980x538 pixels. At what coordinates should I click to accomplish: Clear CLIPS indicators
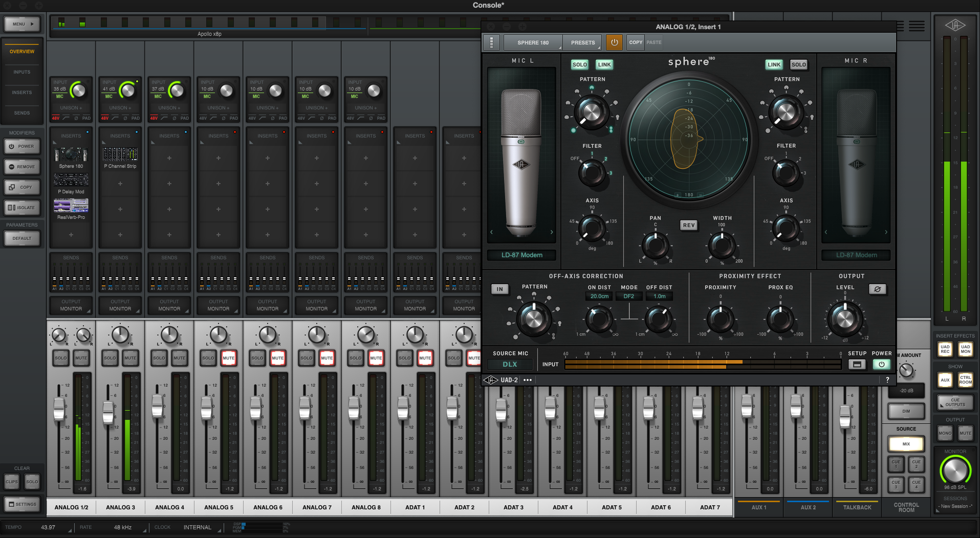click(11, 482)
